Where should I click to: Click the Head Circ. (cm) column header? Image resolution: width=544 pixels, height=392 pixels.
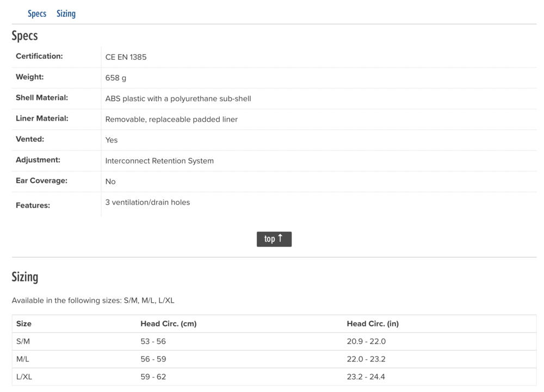[x=169, y=323]
